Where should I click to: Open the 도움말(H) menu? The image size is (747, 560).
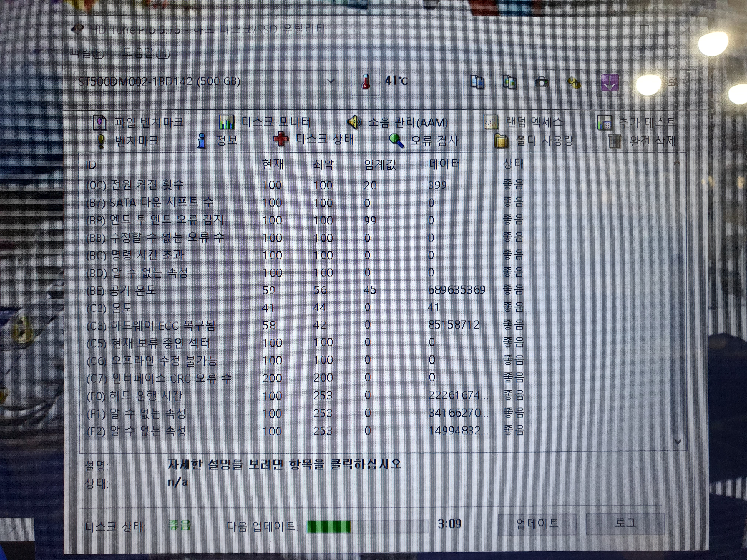point(146,53)
